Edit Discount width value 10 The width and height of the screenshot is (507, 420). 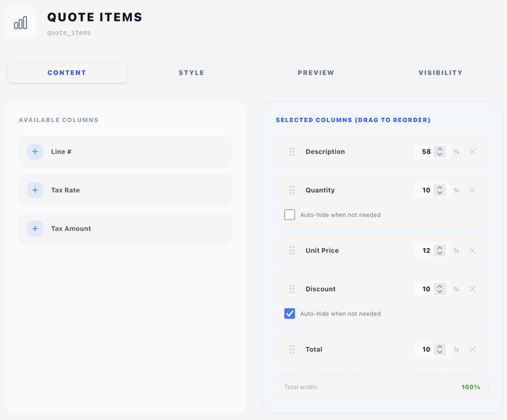pos(426,289)
